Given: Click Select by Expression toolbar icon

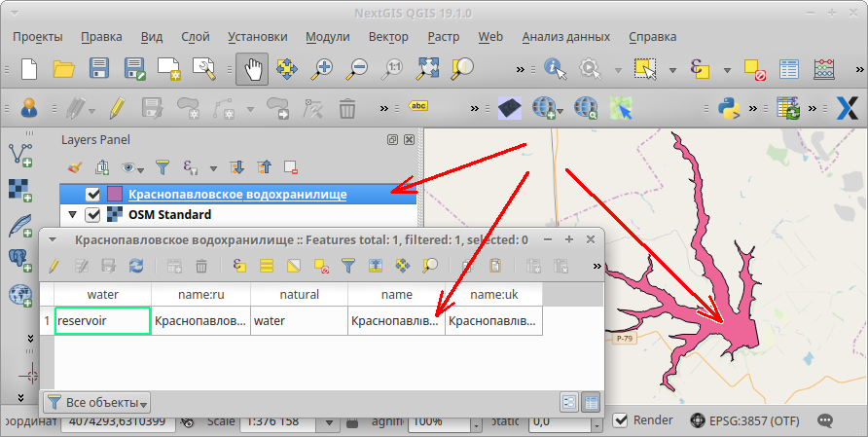Looking at the screenshot, I should (700, 69).
